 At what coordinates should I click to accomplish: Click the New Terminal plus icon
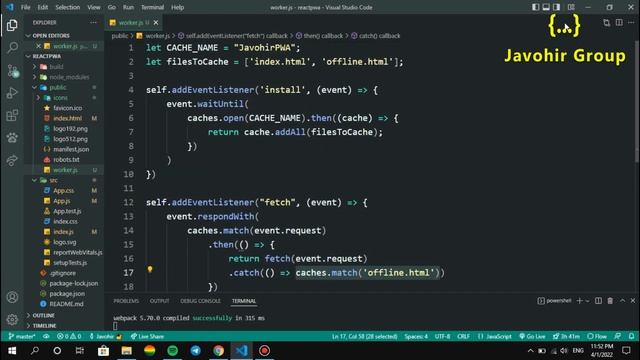pos(579,301)
